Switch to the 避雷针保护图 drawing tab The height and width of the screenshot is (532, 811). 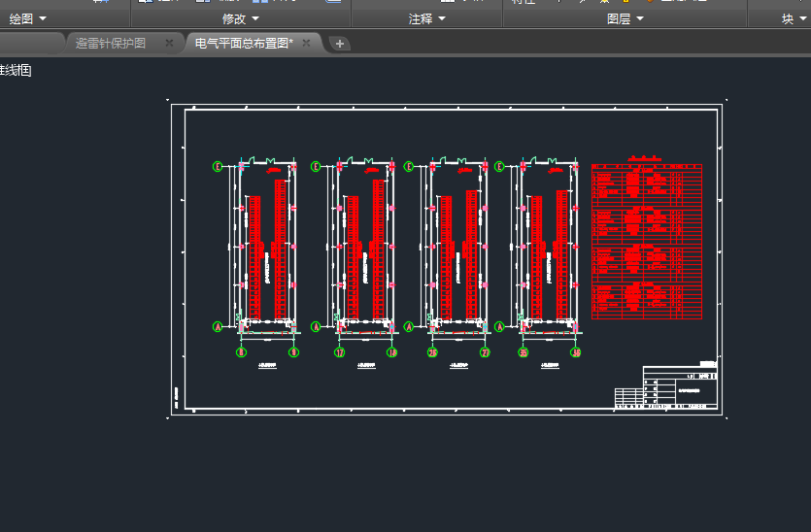point(110,44)
